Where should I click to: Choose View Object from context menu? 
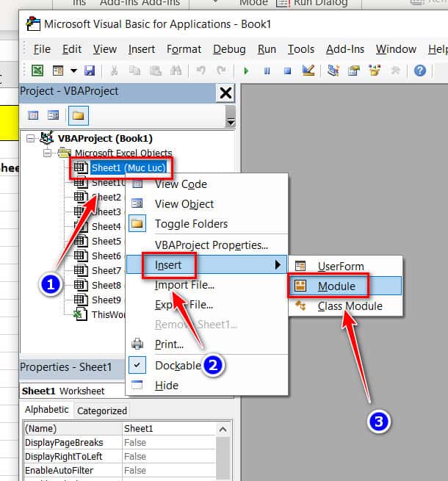tap(206, 204)
